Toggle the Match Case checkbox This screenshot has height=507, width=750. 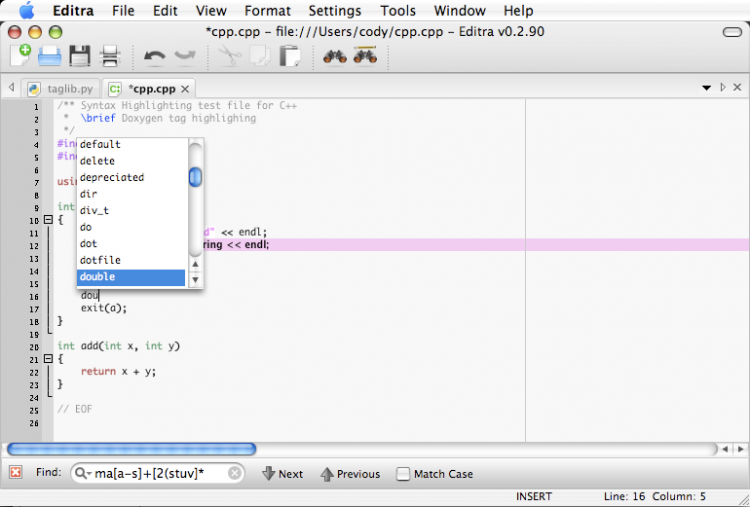(x=403, y=474)
